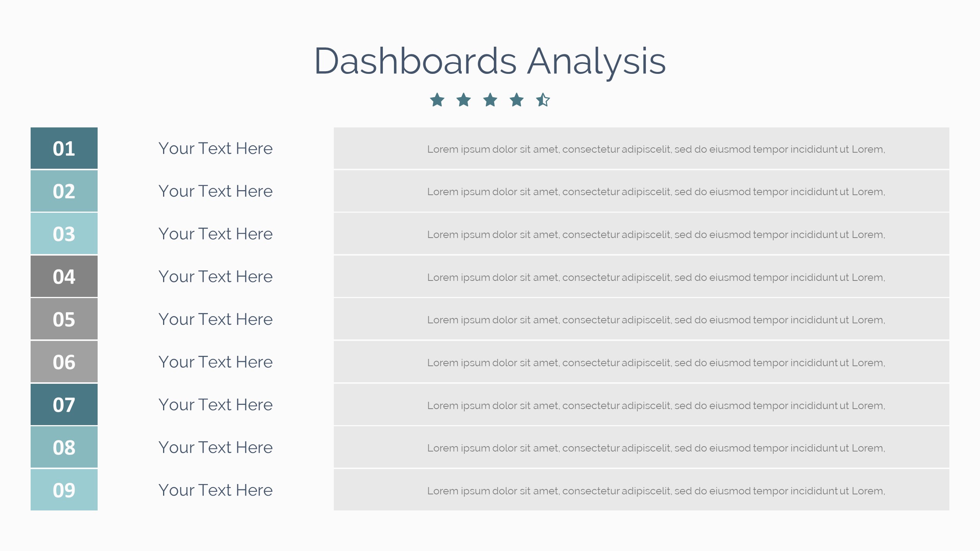980x551 pixels.
Task: Click the light teal 03 number box
Action: pos(64,234)
